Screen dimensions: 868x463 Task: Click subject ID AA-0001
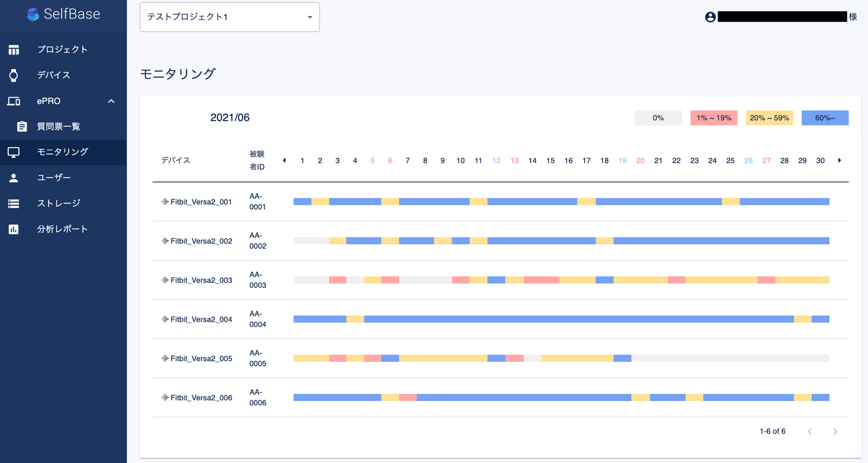(258, 202)
